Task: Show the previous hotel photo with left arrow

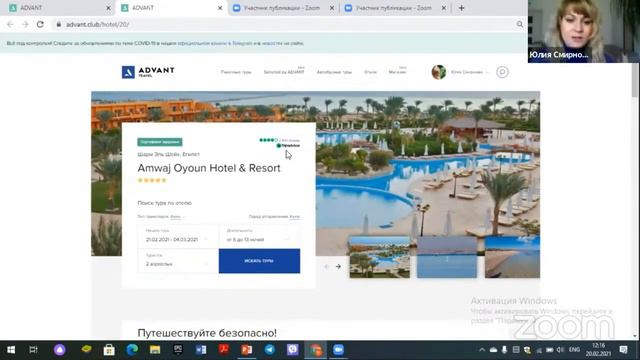Action: pos(327,267)
